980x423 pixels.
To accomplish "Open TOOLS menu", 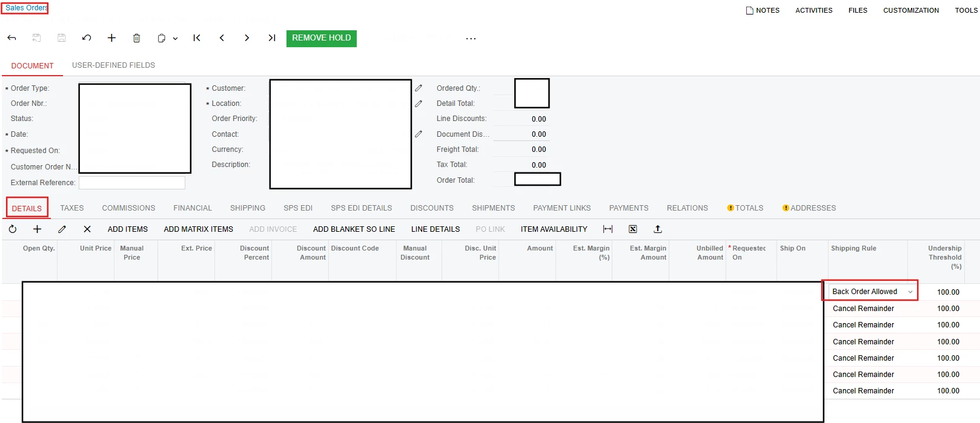I will (x=966, y=10).
